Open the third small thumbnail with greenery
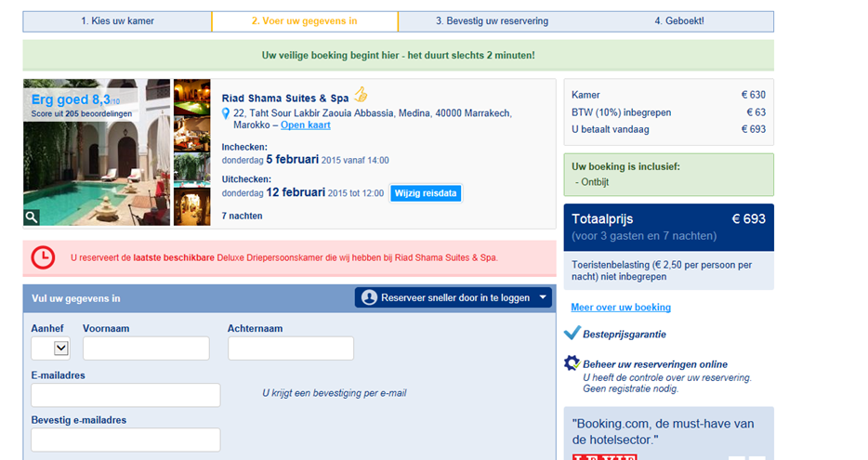 (x=192, y=170)
